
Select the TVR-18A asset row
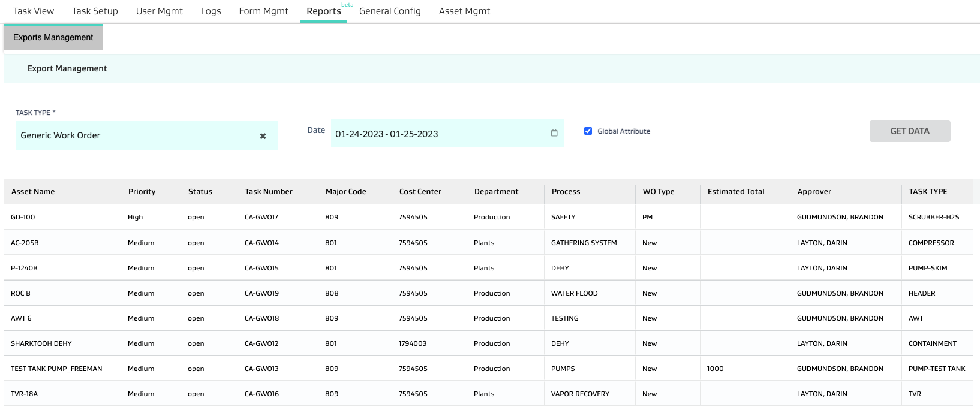[x=24, y=394]
